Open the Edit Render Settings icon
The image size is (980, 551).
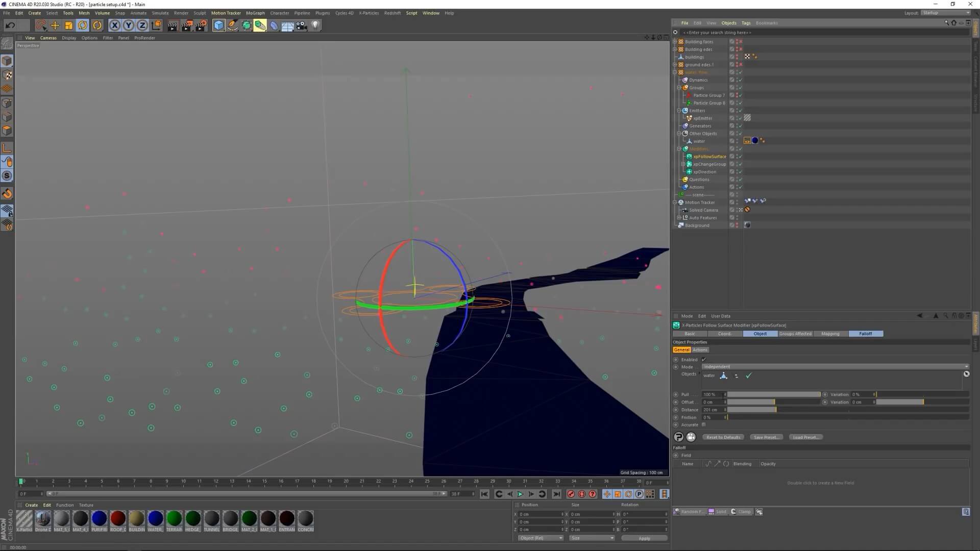[201, 25]
